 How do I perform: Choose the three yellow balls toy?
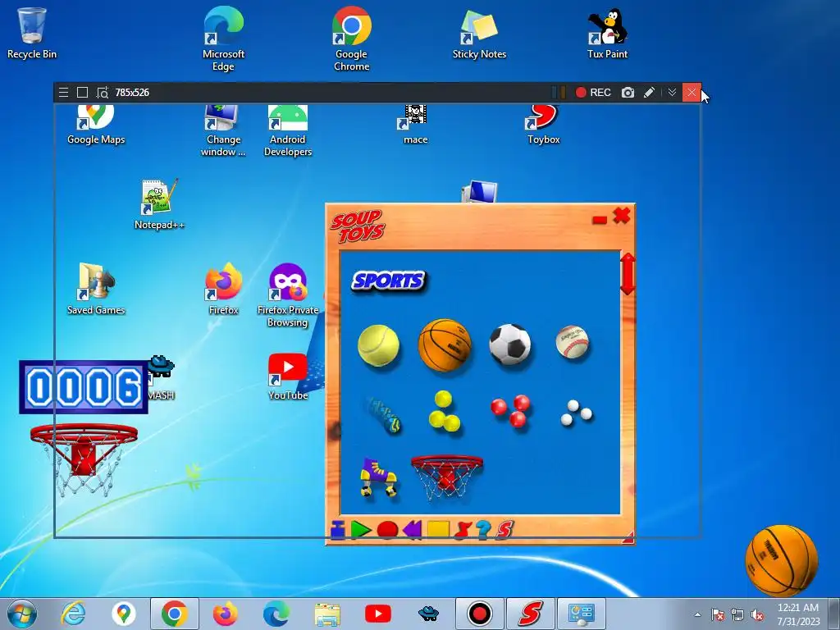pyautogui.click(x=444, y=412)
